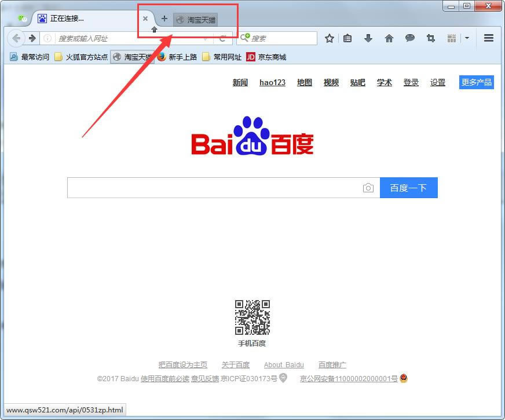Click the camera image search icon
Screen dimensions: 505x420
click(x=368, y=188)
